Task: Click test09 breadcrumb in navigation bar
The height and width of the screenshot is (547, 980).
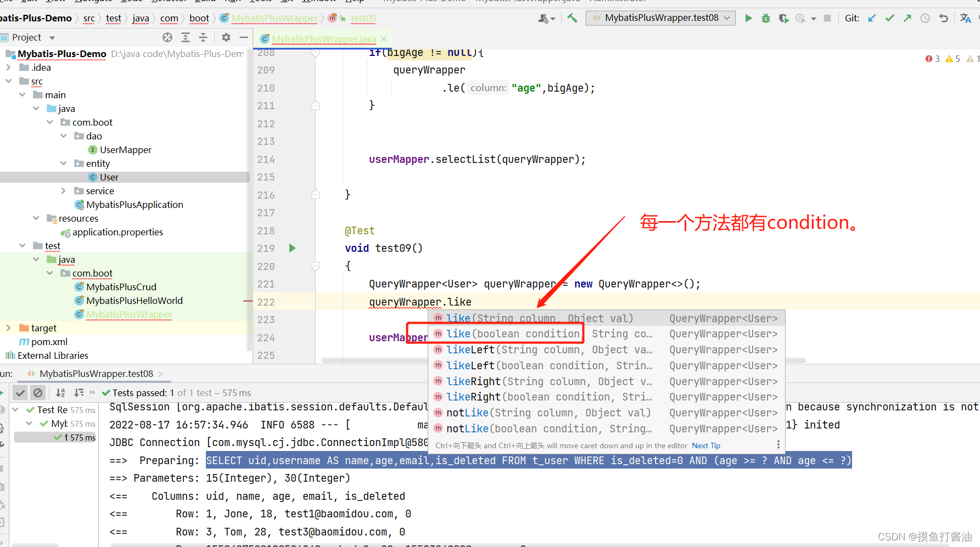Action: [363, 18]
